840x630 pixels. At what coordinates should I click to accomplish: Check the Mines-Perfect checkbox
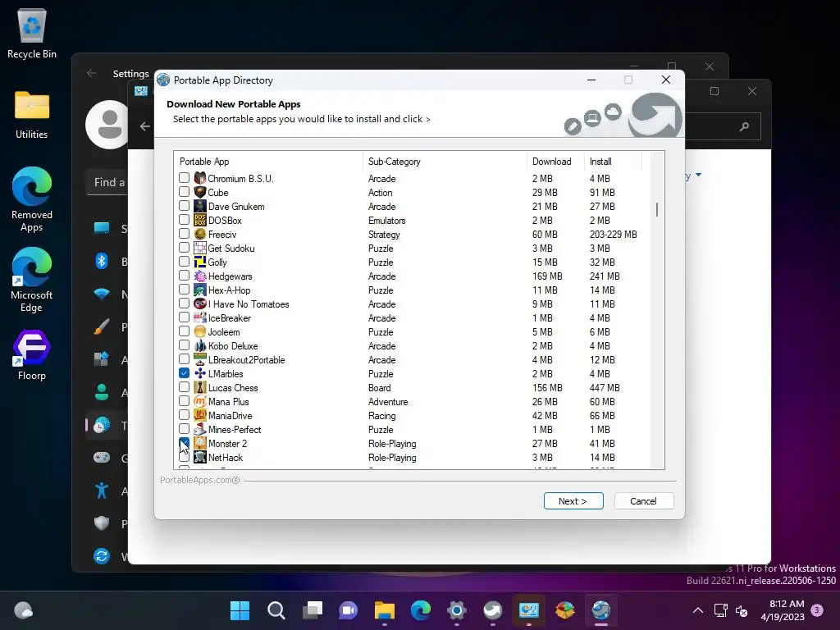point(184,428)
